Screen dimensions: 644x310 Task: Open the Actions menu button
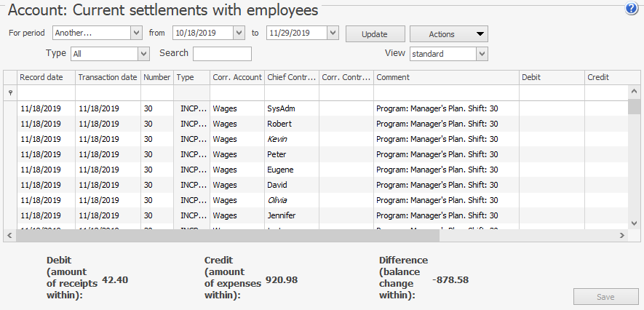pos(448,34)
